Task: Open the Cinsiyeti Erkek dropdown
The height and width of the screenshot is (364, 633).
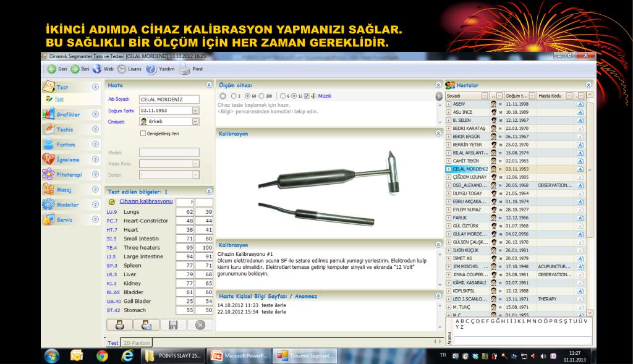Action: 195,122
